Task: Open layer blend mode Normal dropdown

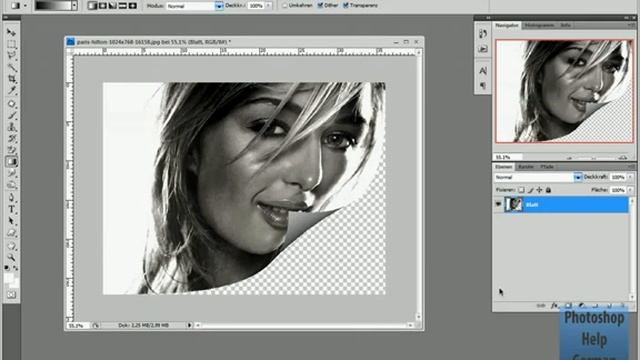Action: (x=578, y=177)
